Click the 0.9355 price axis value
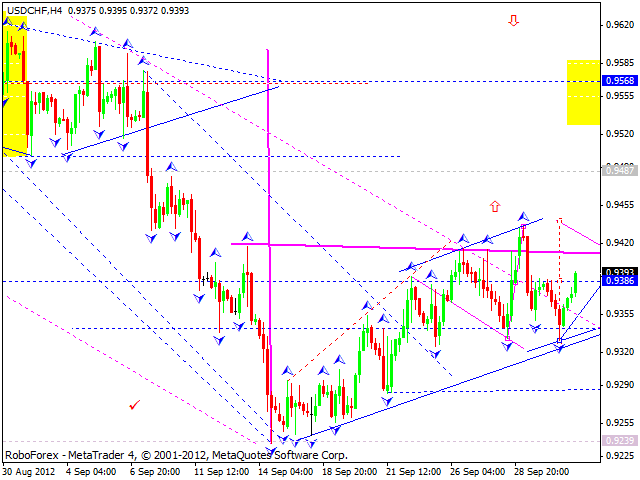 point(620,314)
